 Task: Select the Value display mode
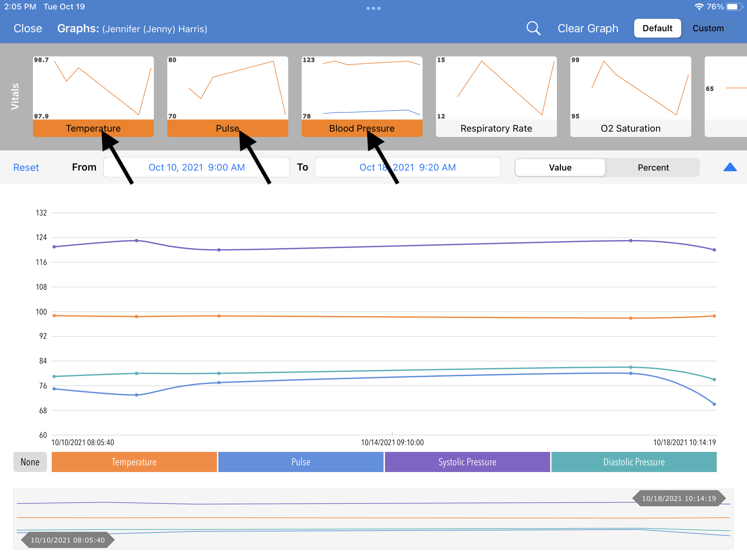click(x=560, y=168)
